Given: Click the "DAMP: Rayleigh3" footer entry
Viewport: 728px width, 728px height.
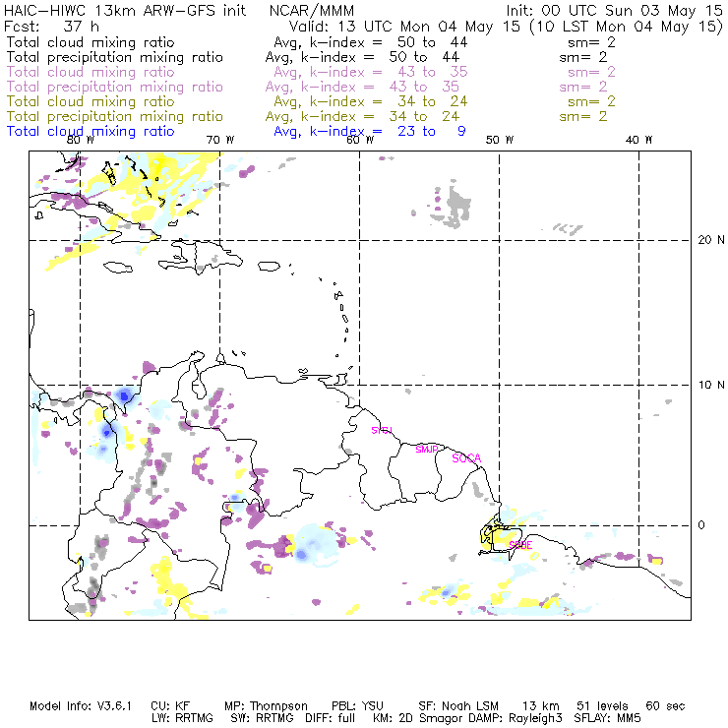Looking at the screenshot, I should [516, 718].
